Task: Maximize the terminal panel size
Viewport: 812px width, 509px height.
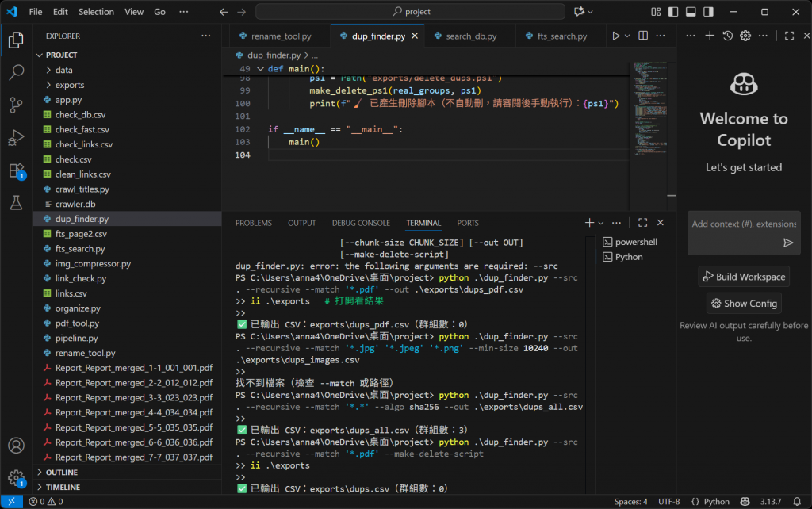Action: [x=643, y=223]
